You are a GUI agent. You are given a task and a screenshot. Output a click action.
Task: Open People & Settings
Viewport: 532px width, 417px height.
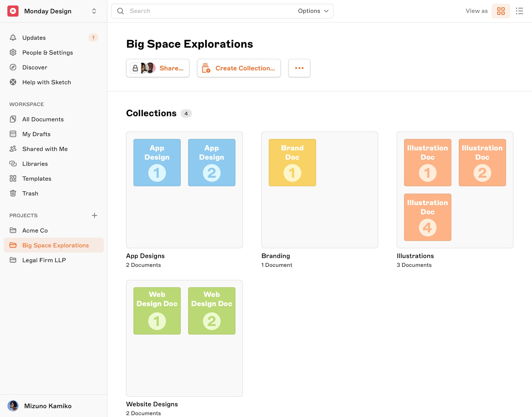(48, 52)
